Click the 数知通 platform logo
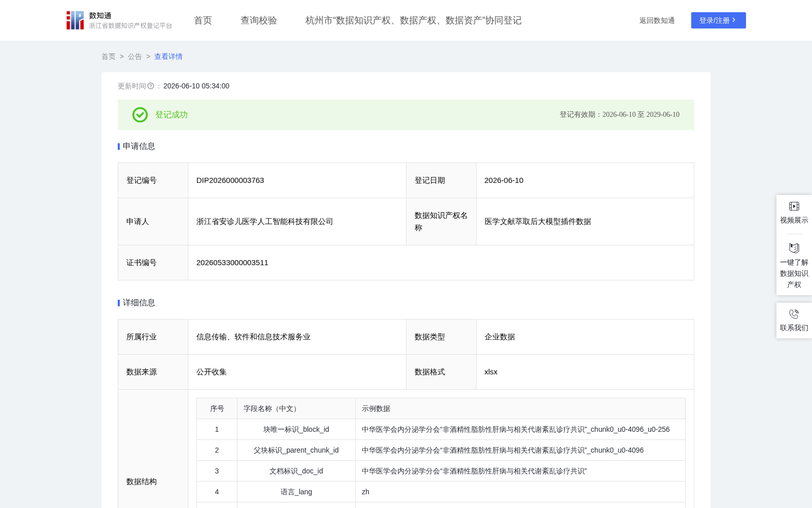The image size is (812, 508). point(119,20)
